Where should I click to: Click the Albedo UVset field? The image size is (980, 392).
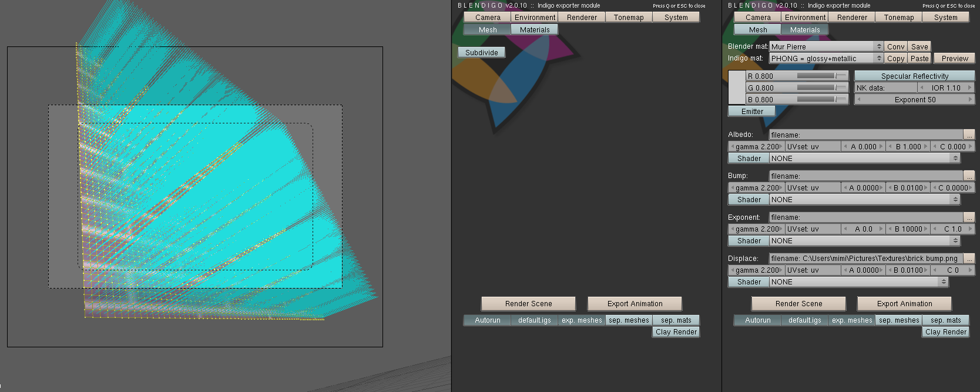[813, 146]
